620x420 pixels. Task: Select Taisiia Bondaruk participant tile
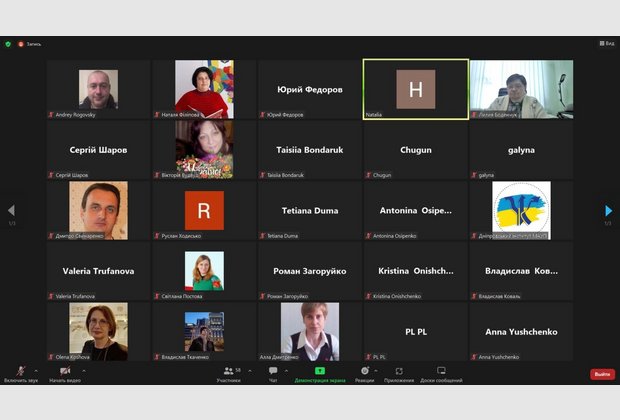tap(310, 150)
